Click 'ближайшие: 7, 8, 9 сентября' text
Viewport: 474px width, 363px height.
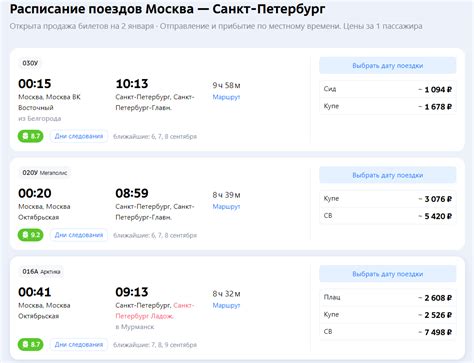point(155,345)
